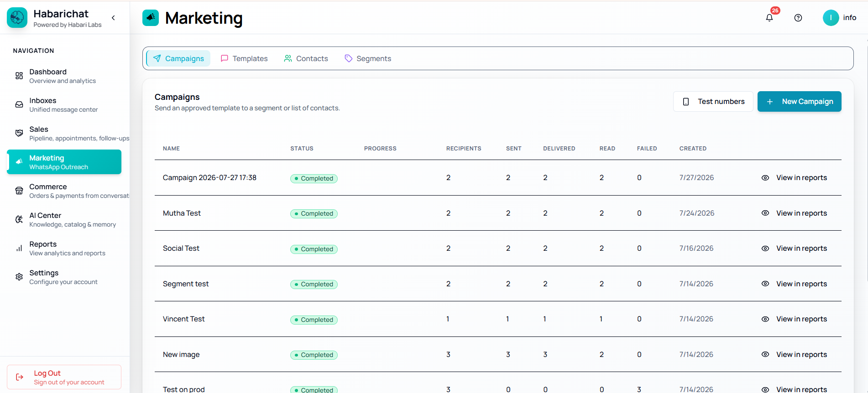Screen dimensions: 868x393
Task: Switch to the Templates tab
Action: coord(244,58)
